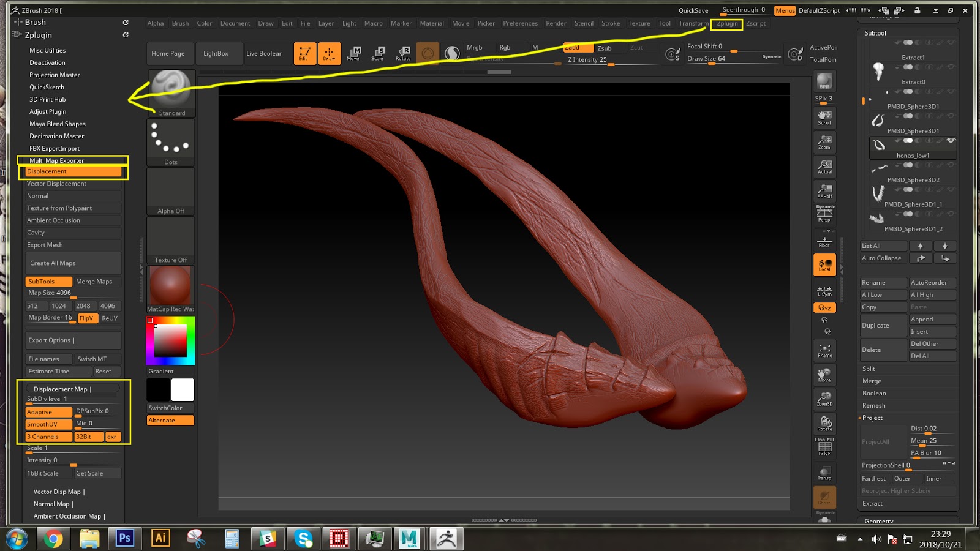This screenshot has width=980, height=551.
Task: Open the Alpha Off picker
Action: click(x=171, y=191)
